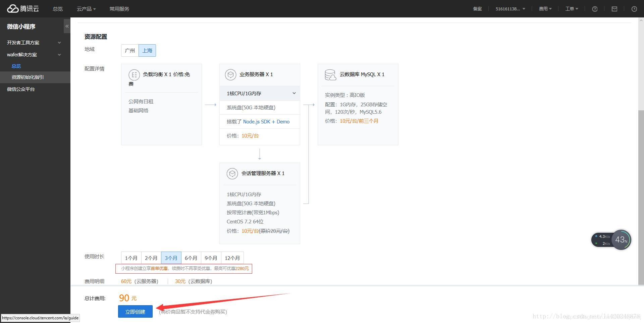Screen dimensions: 644x323
Task: Open the account 516161138 dropdown
Action: (x=510, y=9)
